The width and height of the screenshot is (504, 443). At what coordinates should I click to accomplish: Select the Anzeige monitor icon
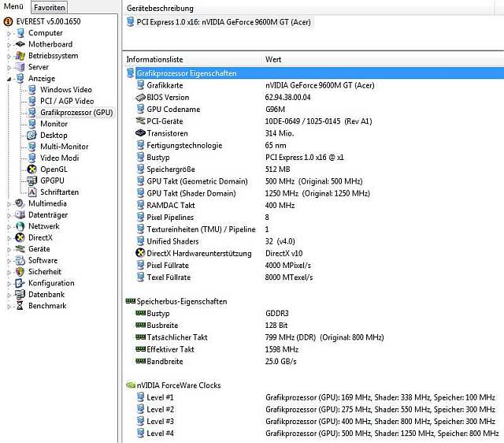click(20, 79)
